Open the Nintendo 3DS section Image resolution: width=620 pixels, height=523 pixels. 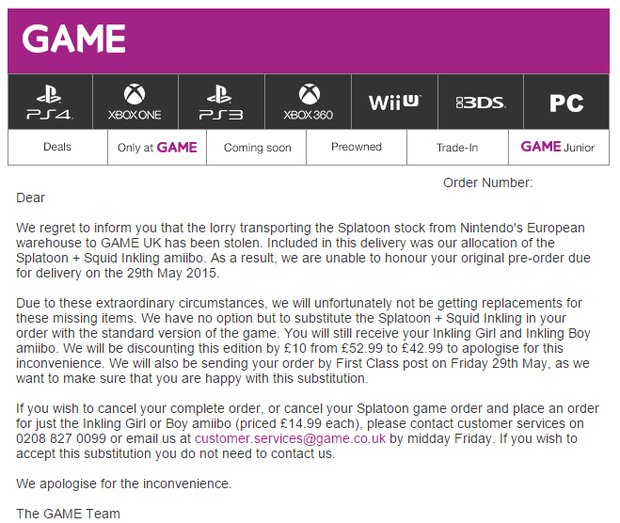pyautogui.click(x=480, y=102)
